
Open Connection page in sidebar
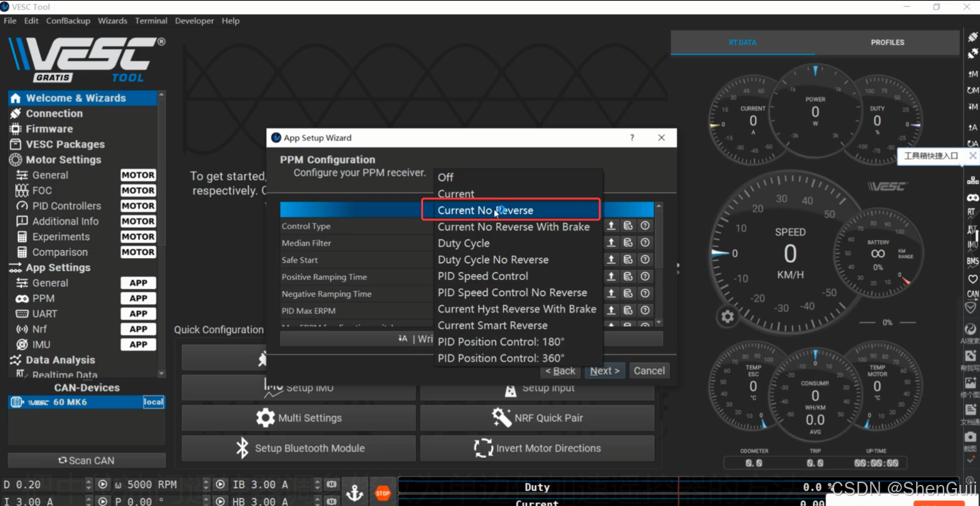(x=82, y=113)
